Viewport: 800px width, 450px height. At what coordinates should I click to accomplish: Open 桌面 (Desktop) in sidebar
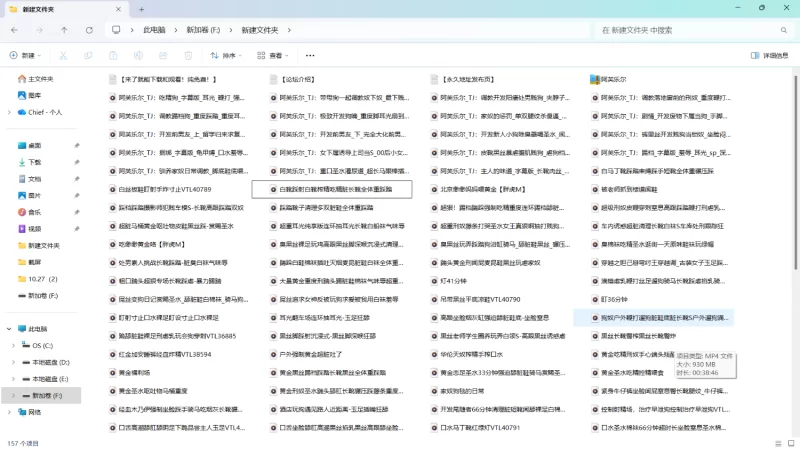tap(30, 145)
